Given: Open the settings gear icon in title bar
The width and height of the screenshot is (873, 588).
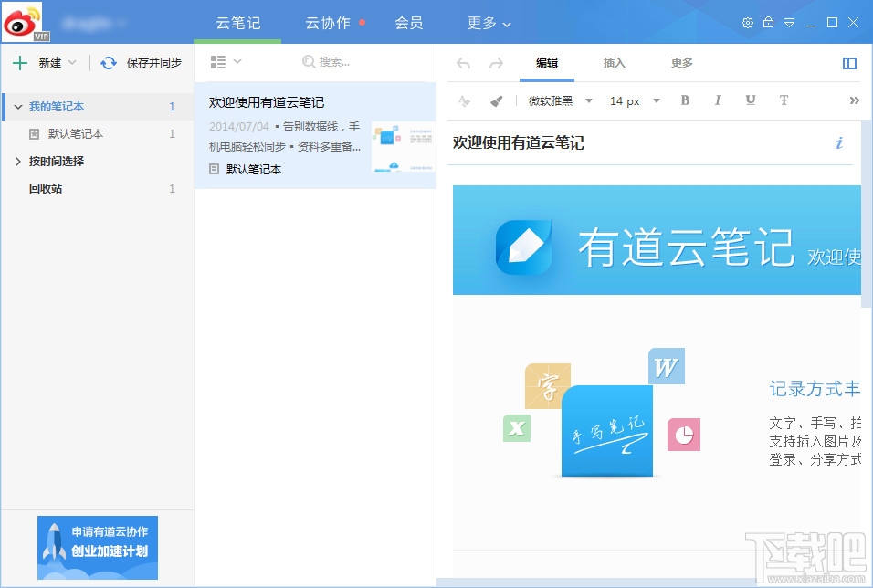Looking at the screenshot, I should tap(748, 23).
